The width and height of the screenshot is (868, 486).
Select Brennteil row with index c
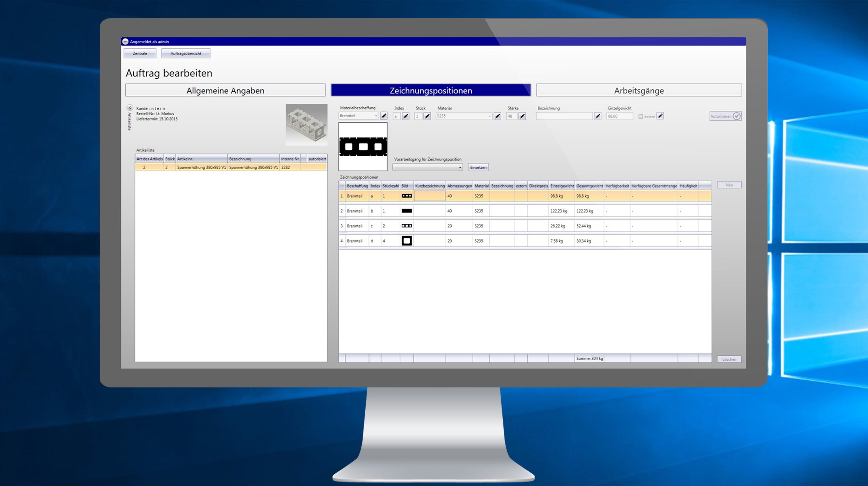(354, 226)
